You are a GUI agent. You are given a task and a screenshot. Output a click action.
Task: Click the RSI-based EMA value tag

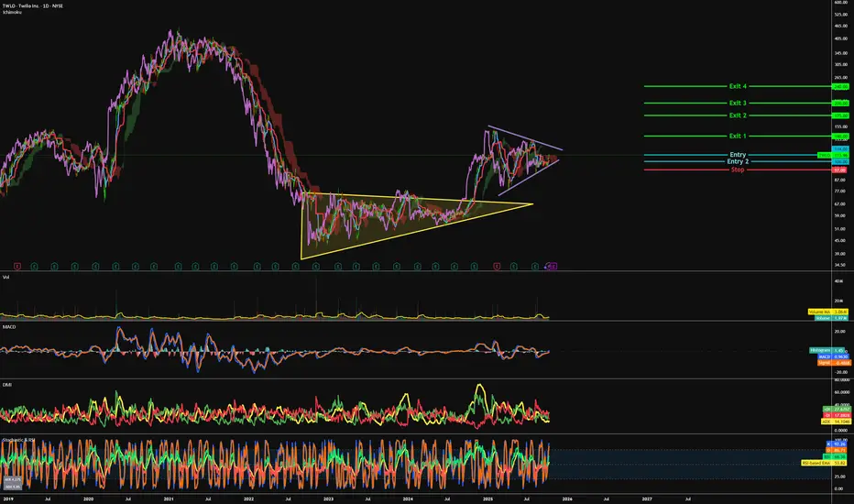pyautogui.click(x=824, y=463)
